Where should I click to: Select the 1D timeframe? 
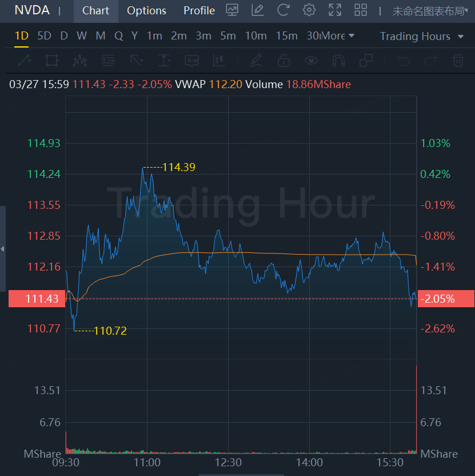[x=22, y=36]
